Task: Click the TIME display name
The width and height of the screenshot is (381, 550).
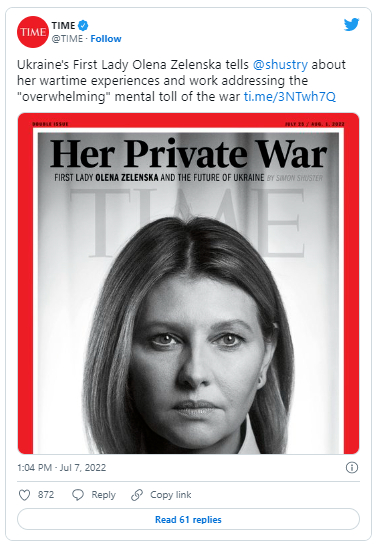Action: tap(64, 25)
